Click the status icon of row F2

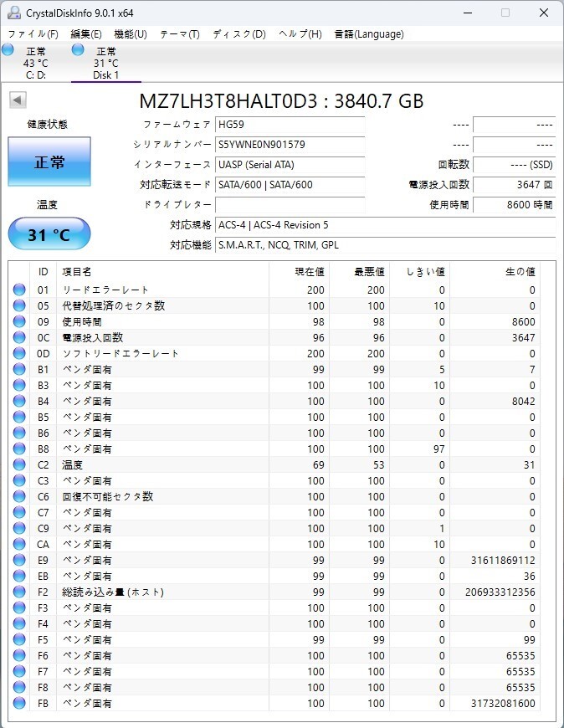tap(19, 592)
